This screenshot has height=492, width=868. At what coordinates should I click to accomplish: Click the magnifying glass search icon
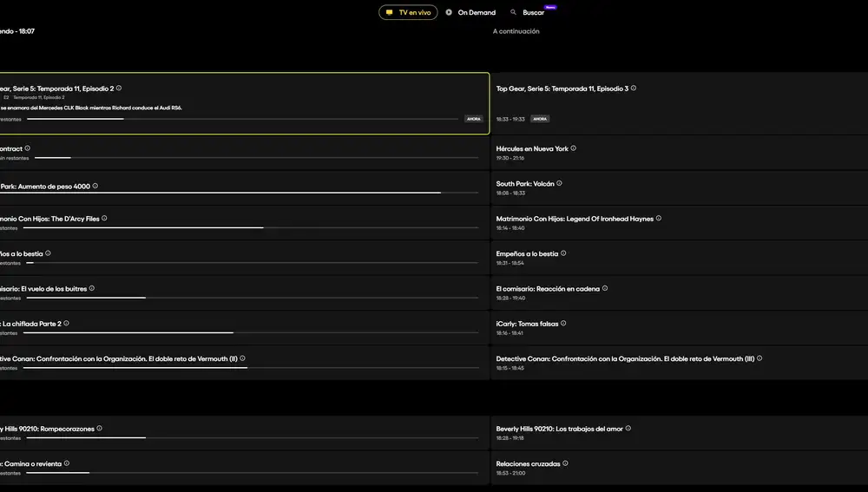pyautogui.click(x=513, y=12)
